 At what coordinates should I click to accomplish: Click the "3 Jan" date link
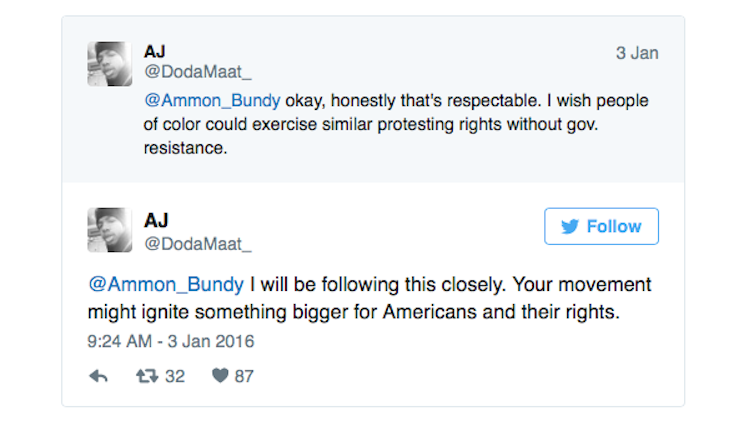coord(637,53)
